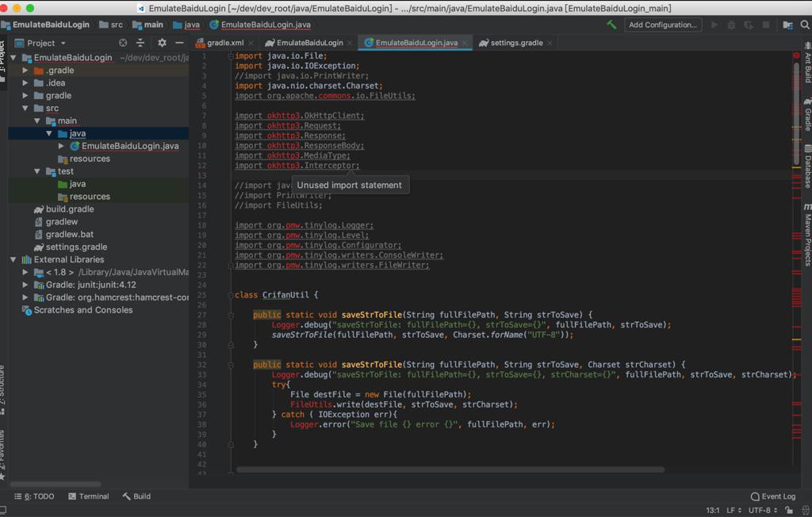Viewport: 812px width, 517px height.
Task: Switch to the gradle.xml editor tab
Action: (224, 43)
